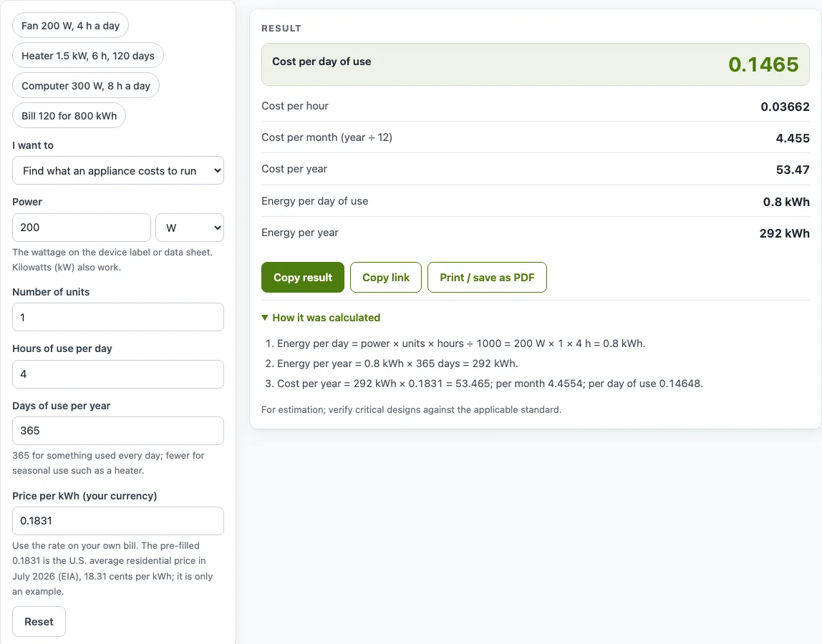Image resolution: width=822 pixels, height=644 pixels.
Task: Open the power unit W dropdown
Action: [x=190, y=228]
